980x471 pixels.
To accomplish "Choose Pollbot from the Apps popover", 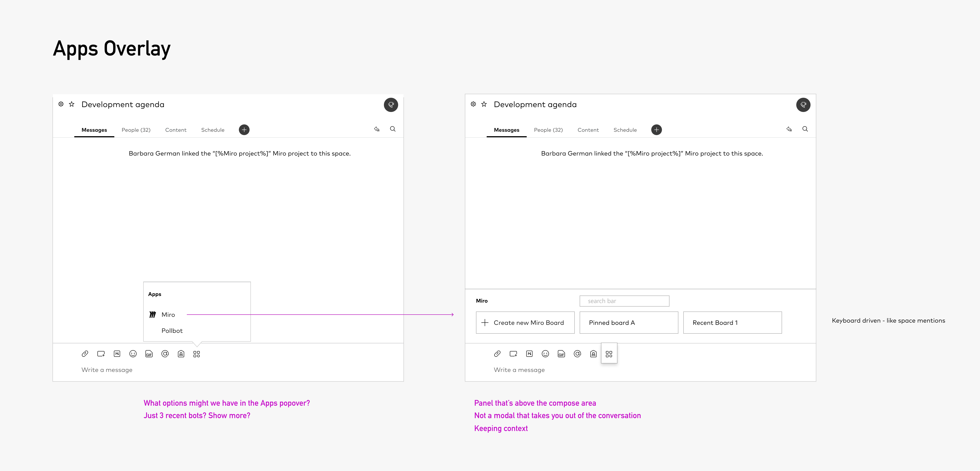I will click(x=172, y=330).
